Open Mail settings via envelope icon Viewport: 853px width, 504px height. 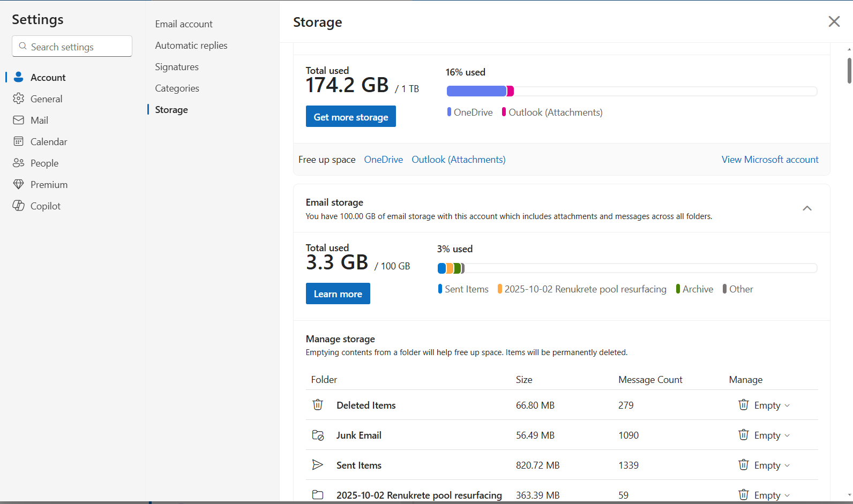pos(19,120)
